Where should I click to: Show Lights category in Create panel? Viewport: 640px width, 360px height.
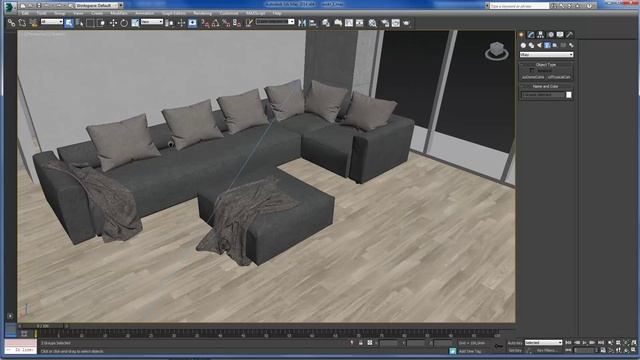(x=539, y=45)
